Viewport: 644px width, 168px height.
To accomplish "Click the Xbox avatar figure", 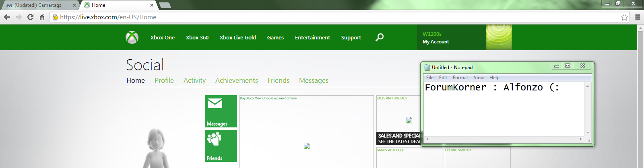I will pyautogui.click(x=157, y=148).
